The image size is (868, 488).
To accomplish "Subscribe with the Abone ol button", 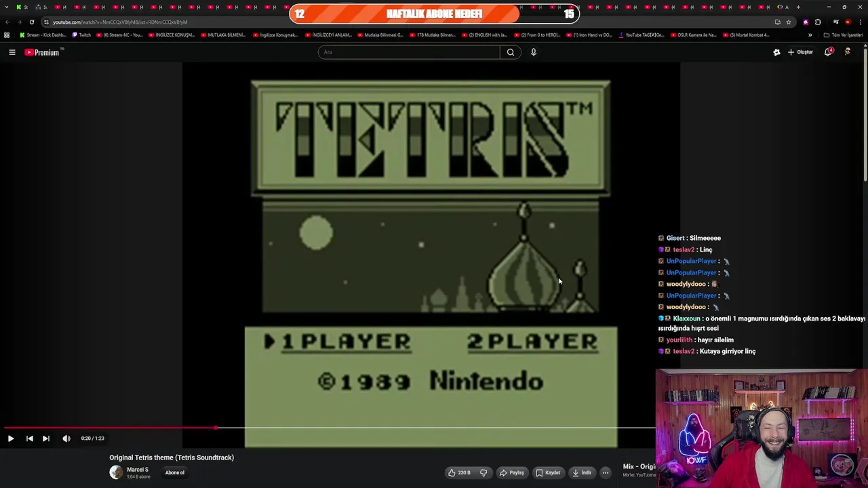I will point(174,472).
